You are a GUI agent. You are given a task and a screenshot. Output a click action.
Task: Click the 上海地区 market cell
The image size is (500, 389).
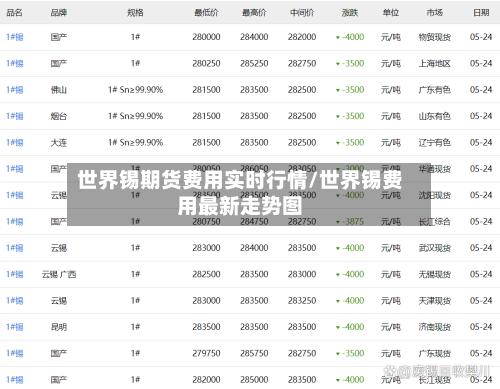click(x=435, y=63)
